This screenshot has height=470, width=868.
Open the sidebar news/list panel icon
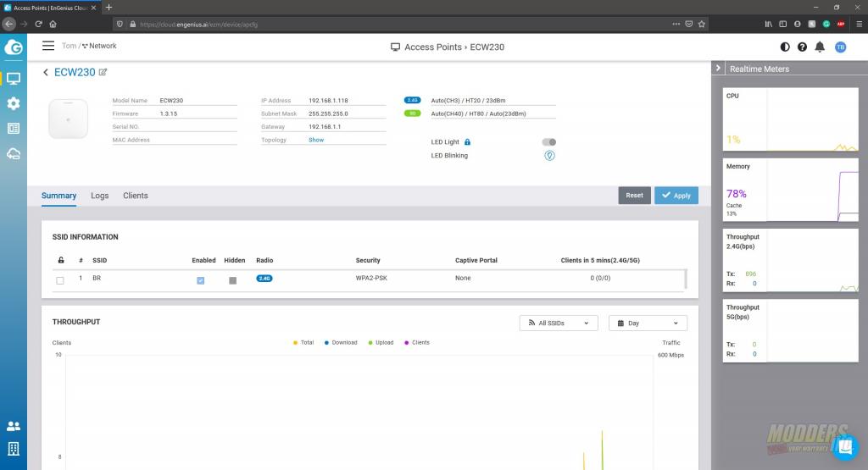[x=14, y=128]
